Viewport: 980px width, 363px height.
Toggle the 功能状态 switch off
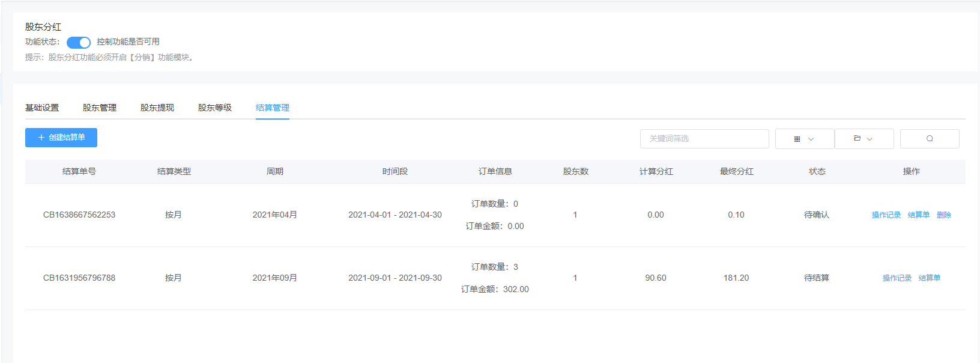[x=79, y=42]
